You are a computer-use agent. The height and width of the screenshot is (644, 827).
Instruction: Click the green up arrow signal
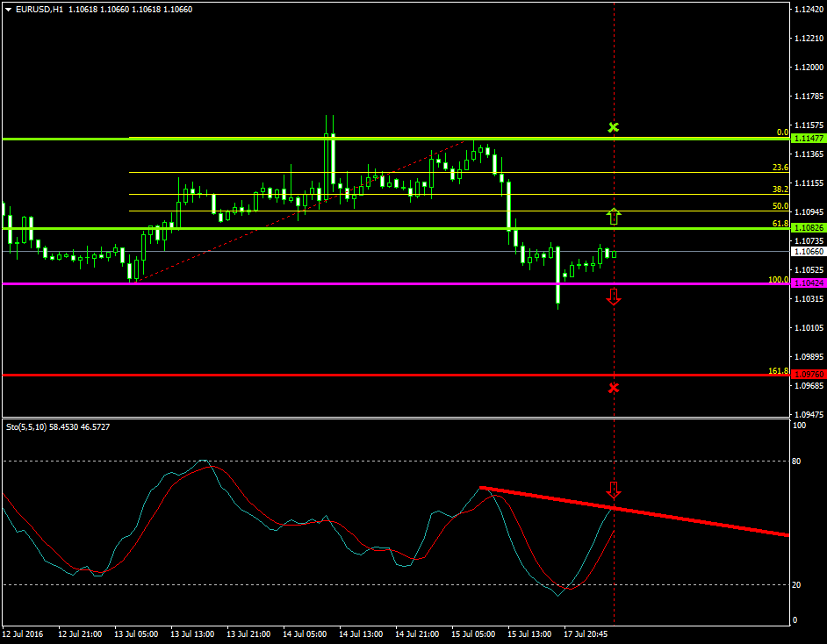[x=614, y=216]
